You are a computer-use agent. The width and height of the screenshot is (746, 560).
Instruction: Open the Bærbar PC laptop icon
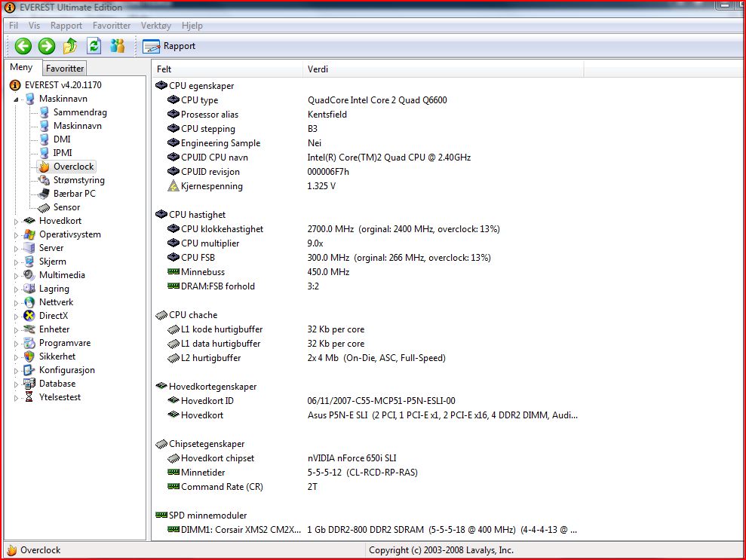click(x=45, y=194)
